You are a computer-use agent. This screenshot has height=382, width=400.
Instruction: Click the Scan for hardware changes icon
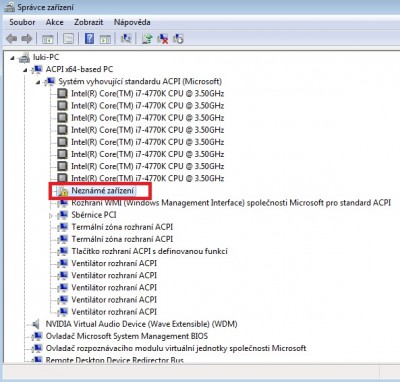(x=126, y=39)
